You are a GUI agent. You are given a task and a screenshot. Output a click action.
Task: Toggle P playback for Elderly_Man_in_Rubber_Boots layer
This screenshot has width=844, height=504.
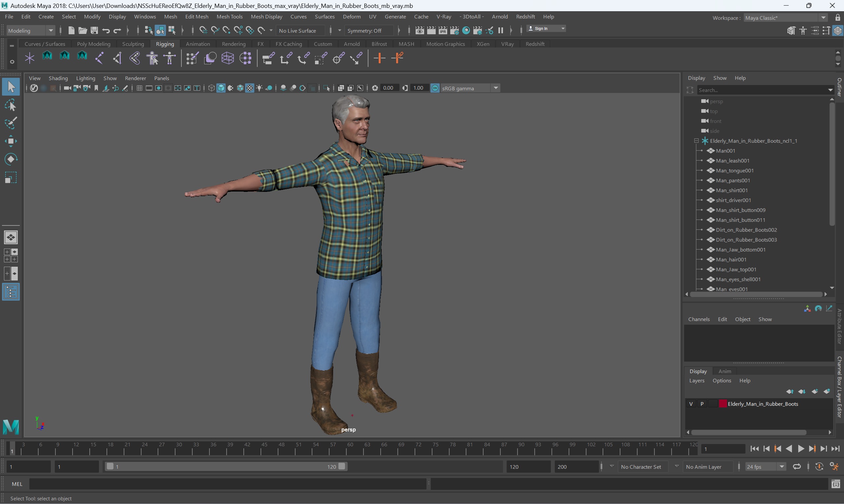[702, 404]
